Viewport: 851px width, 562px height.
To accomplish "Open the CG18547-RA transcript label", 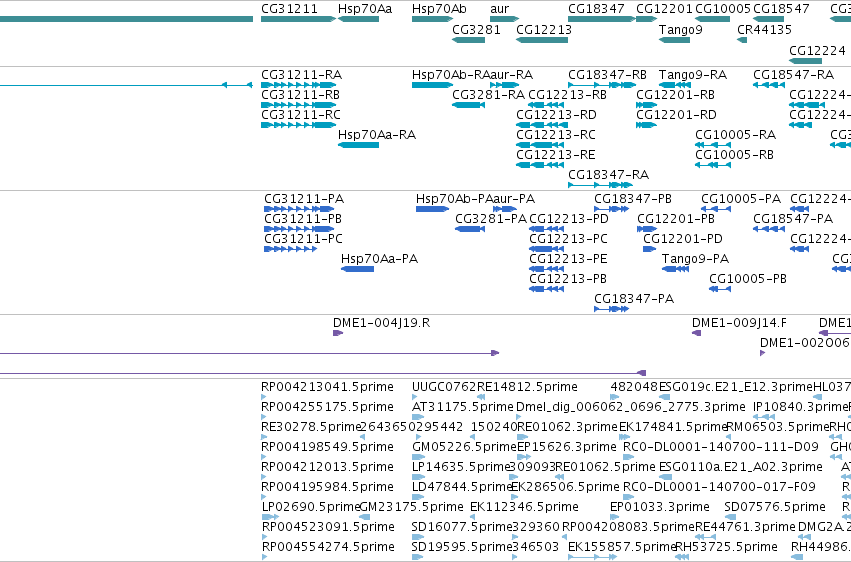I will coord(793,75).
